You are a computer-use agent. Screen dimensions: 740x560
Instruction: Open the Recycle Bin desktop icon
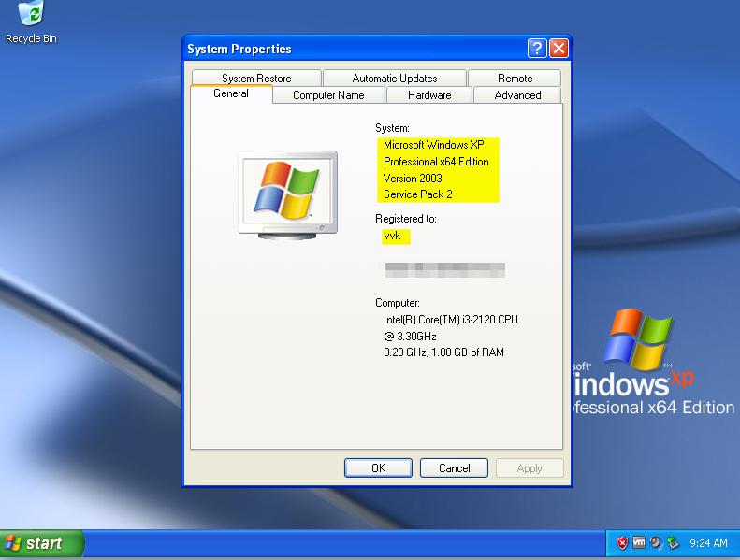(31, 22)
